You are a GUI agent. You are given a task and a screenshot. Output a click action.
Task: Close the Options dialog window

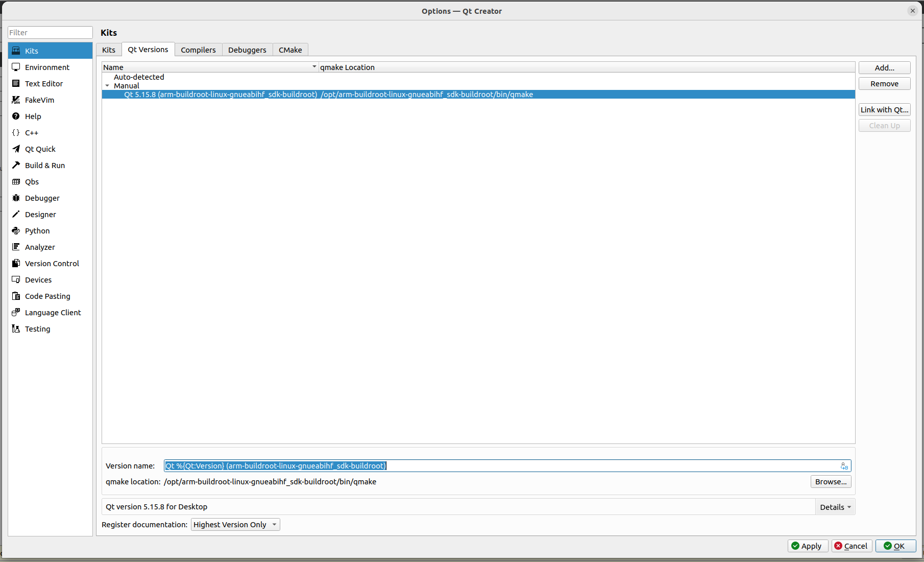pos(913,11)
